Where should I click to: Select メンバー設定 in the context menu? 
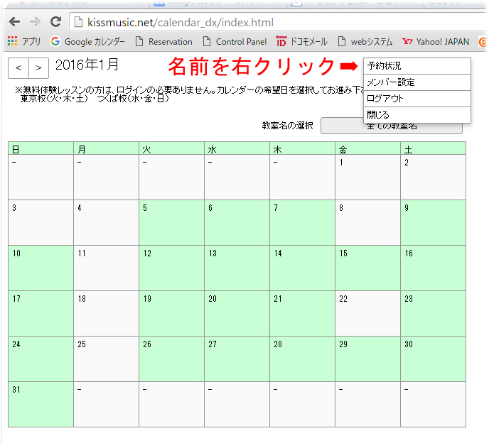tap(417, 82)
